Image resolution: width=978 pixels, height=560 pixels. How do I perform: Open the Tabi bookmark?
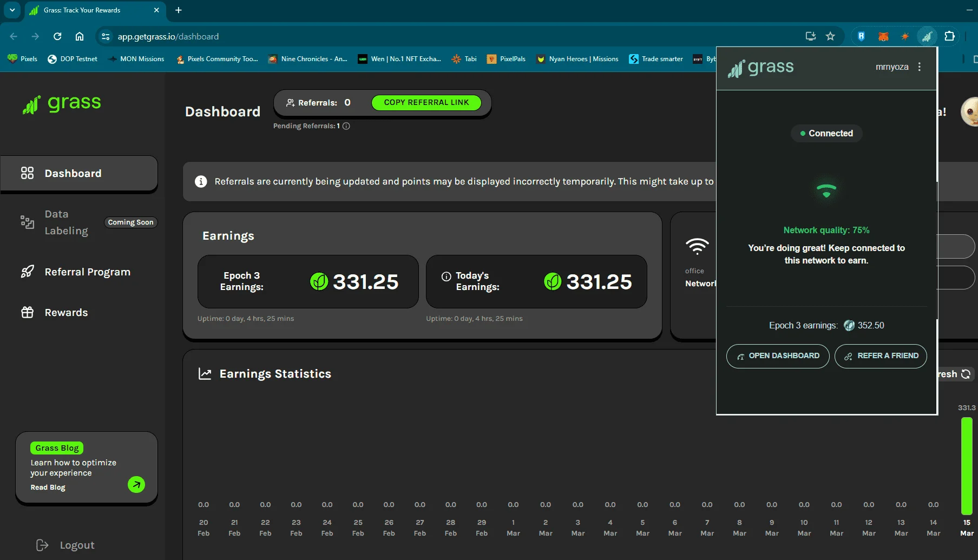(464, 59)
